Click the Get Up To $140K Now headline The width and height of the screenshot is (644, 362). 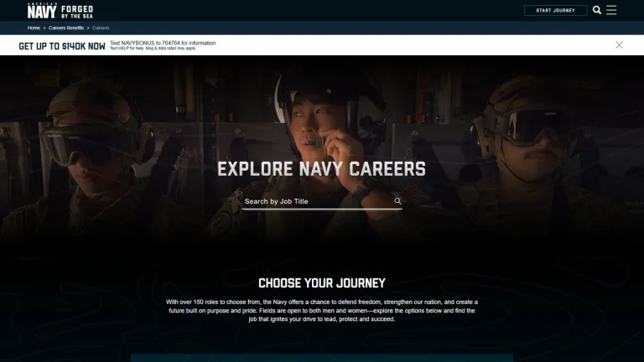(x=62, y=46)
